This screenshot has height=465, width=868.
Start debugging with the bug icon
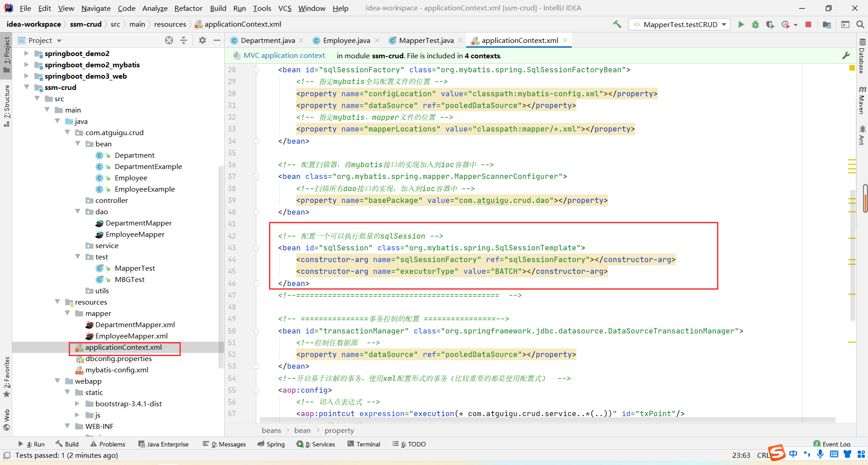[755, 24]
